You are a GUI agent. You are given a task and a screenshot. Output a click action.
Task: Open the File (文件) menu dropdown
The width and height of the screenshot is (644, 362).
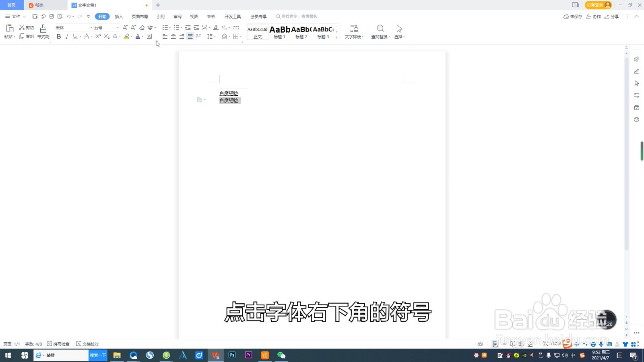coord(16,16)
